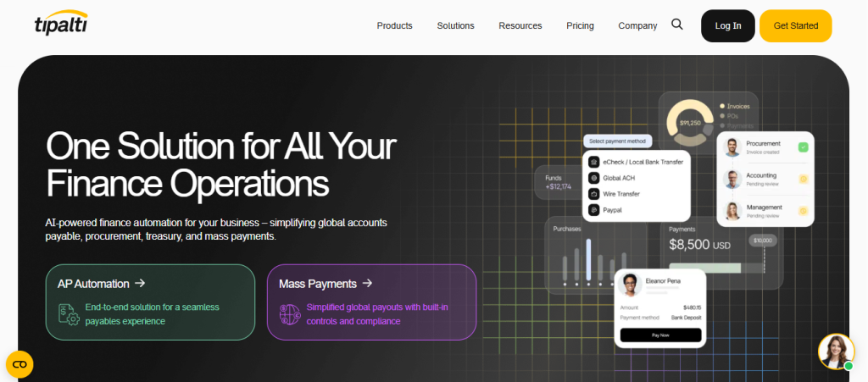Click the Mass Payments arrow icon
Viewport: 868px width, 382px height.
pyautogui.click(x=367, y=283)
